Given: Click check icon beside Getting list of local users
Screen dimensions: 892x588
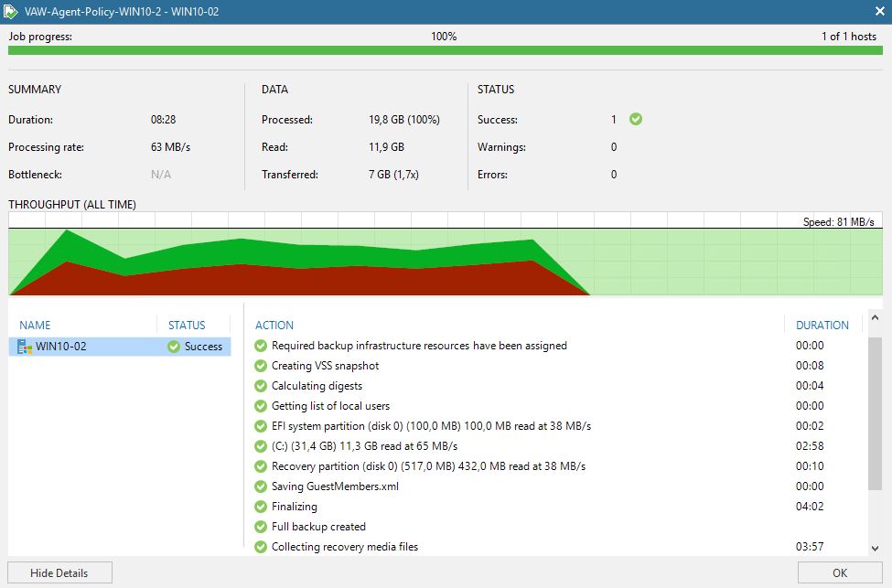Looking at the screenshot, I should tap(261, 406).
